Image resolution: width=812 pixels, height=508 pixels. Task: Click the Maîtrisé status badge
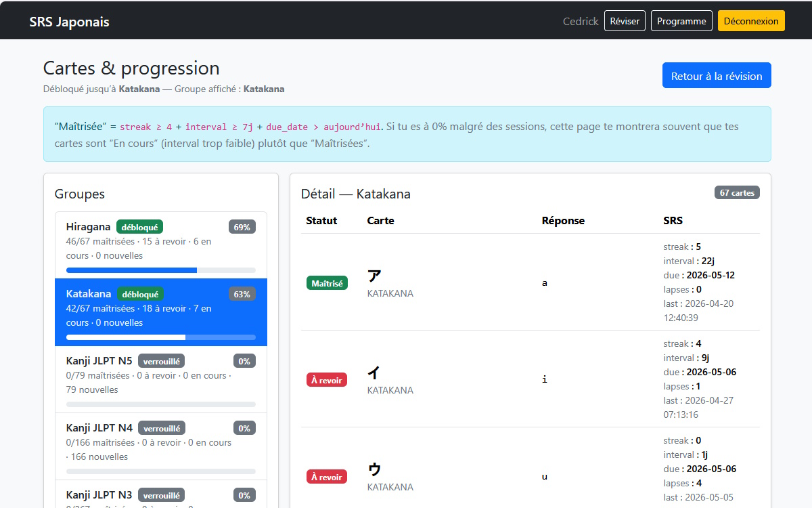(327, 283)
